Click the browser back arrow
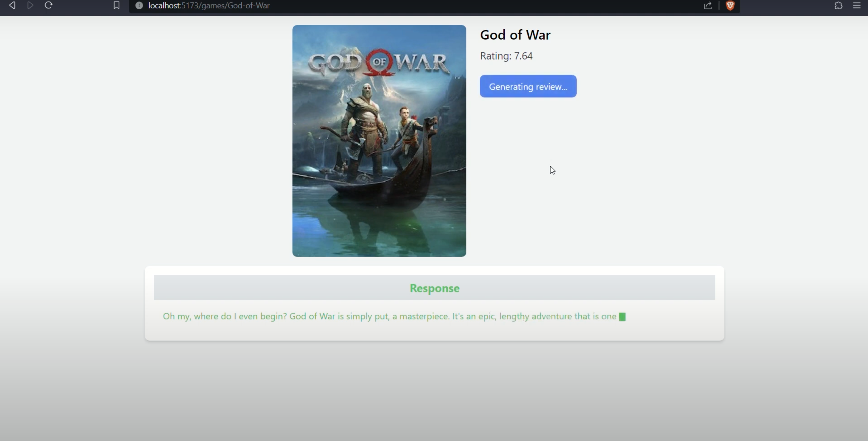This screenshot has height=441, width=868. click(x=12, y=5)
